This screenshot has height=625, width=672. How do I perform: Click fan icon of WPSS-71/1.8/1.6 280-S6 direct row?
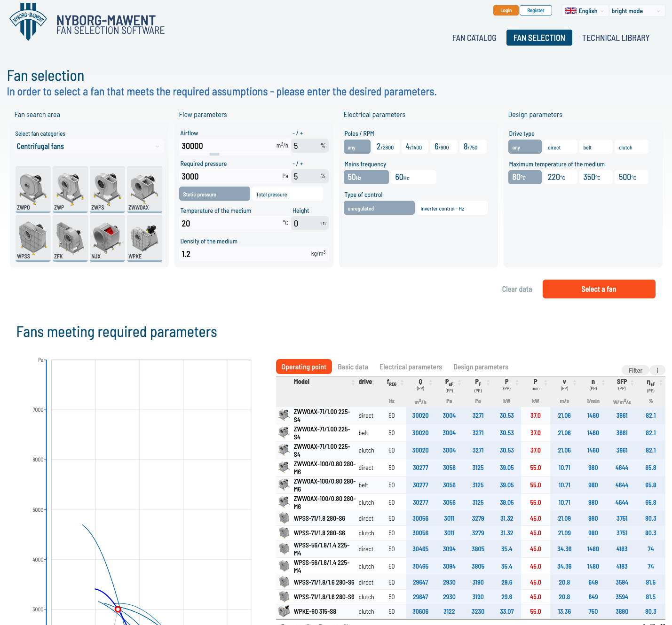pos(284,582)
